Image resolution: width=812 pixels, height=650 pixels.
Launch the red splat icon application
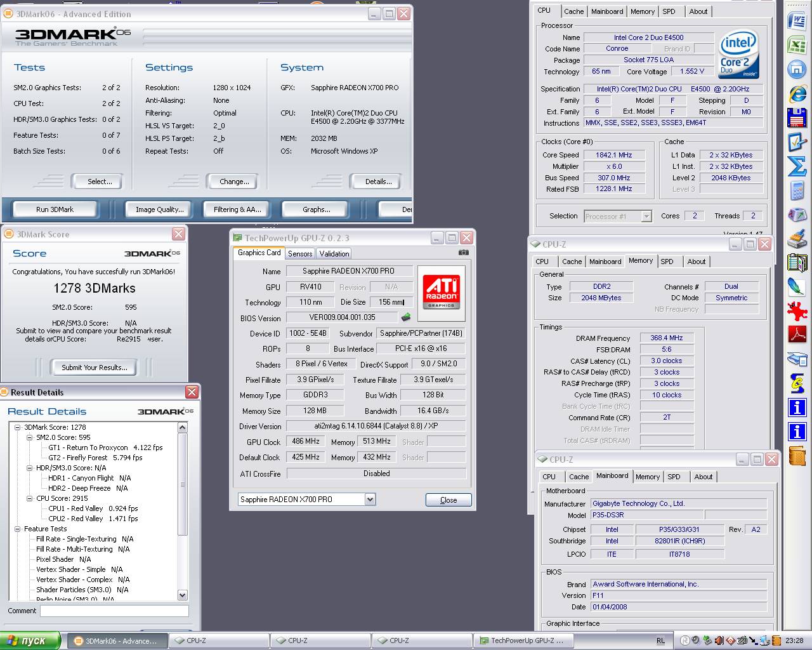pos(797,311)
